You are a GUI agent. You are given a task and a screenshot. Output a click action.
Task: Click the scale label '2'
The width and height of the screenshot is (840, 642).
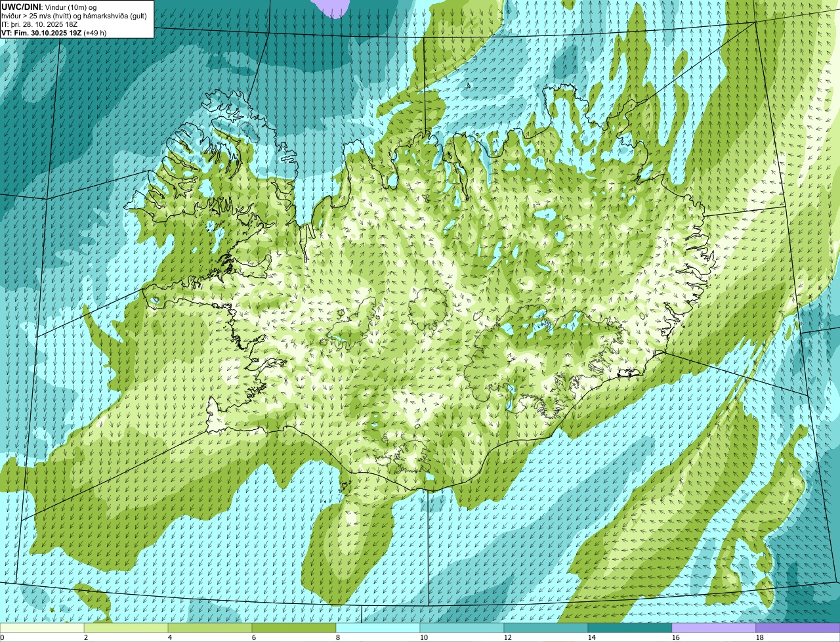(86, 637)
